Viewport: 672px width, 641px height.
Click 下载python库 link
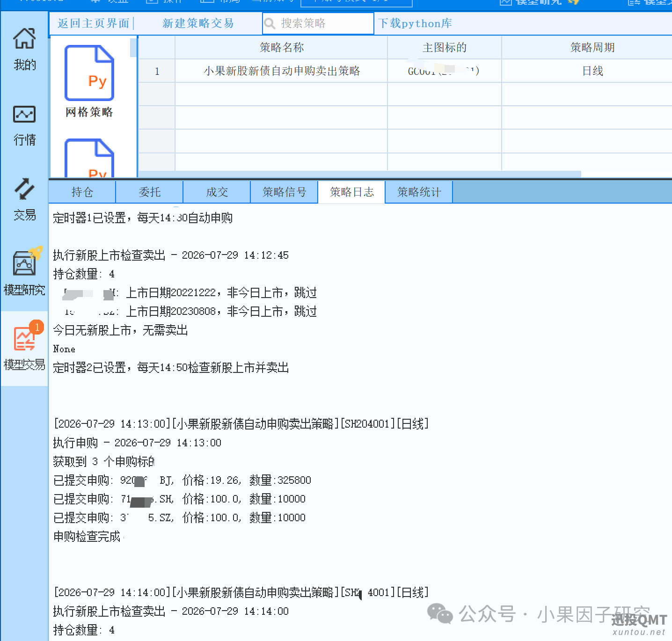point(415,23)
